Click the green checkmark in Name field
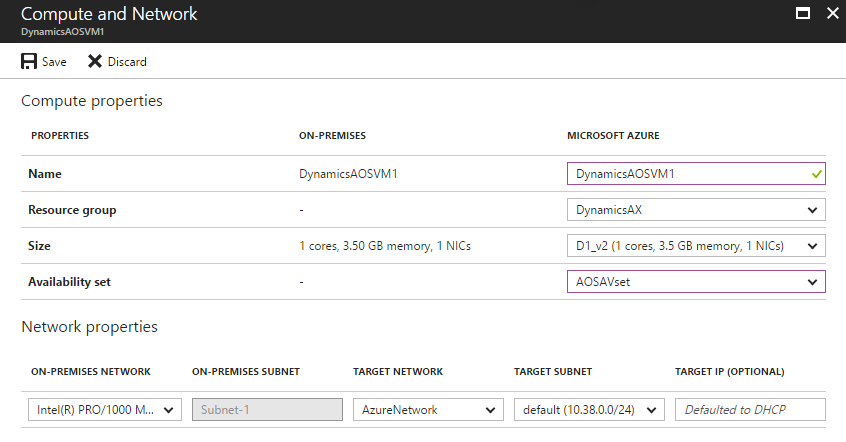This screenshot has height=442, width=846. [817, 174]
